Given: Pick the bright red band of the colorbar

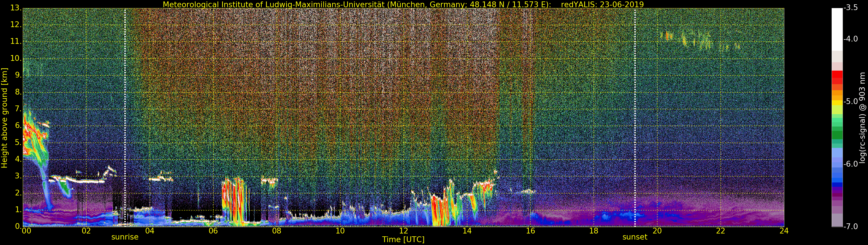Looking at the screenshot, I should tap(837, 75).
